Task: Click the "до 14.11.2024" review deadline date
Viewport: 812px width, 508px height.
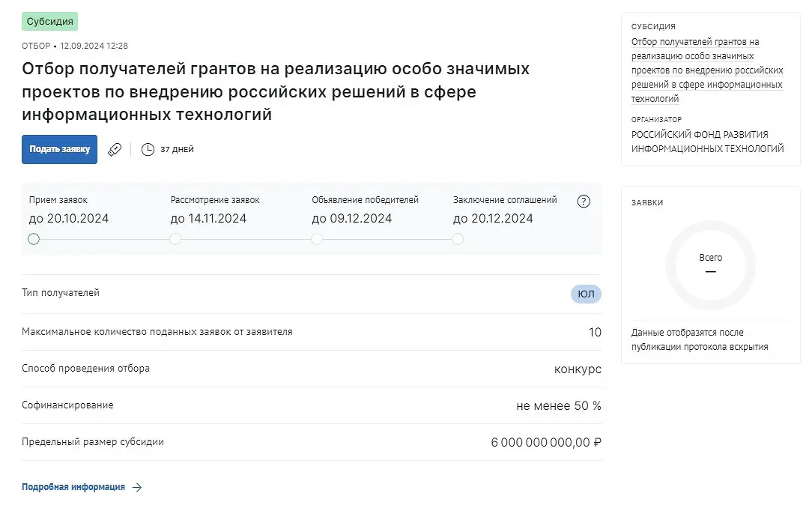Action: 208,219
